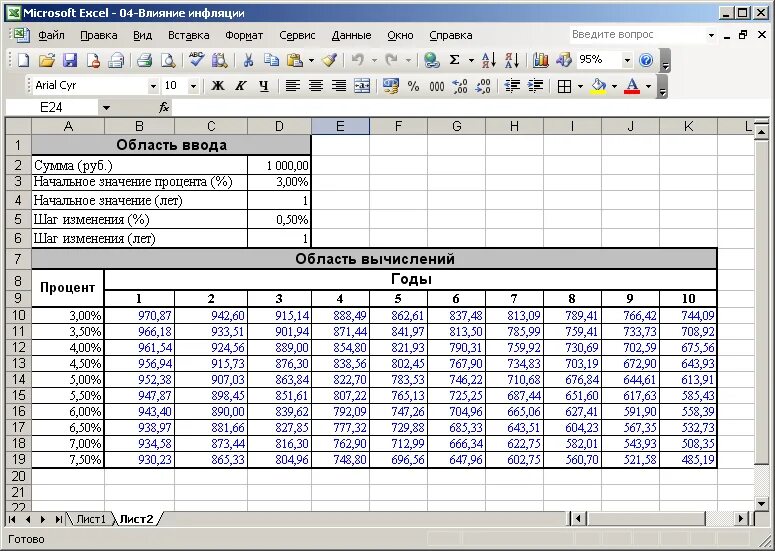775x551 pixels.
Task: Select cell D2 with 1 000,00
Action: click(x=279, y=165)
